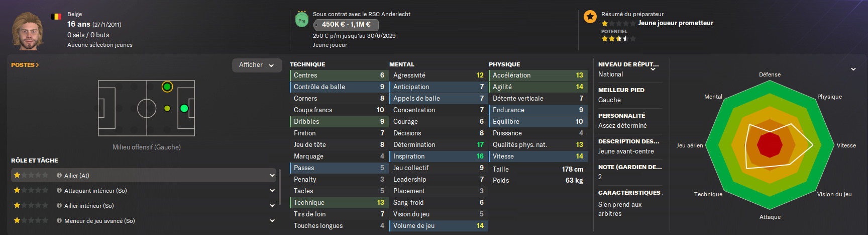Select the striker position dot on pitch
This screenshot has height=235, width=868.
(184, 108)
